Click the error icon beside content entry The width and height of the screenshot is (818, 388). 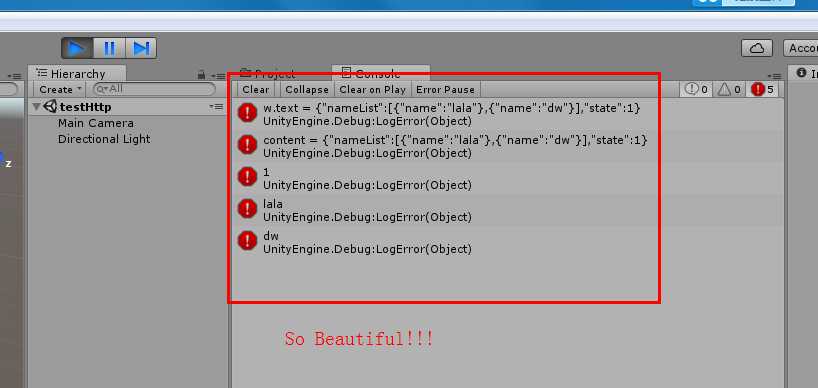coord(247,144)
